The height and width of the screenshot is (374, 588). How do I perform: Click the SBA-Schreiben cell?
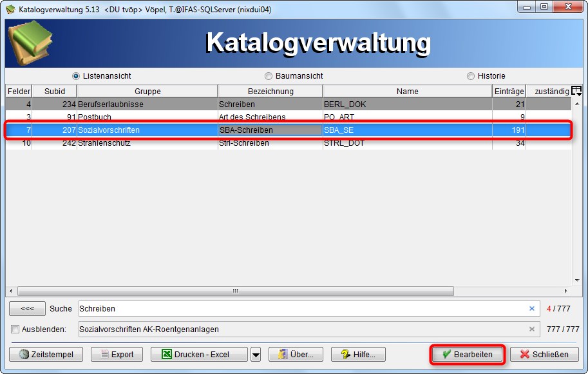(x=270, y=130)
